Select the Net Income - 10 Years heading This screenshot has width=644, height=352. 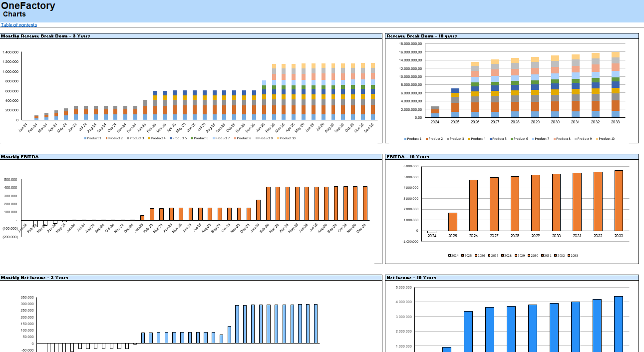(411, 278)
